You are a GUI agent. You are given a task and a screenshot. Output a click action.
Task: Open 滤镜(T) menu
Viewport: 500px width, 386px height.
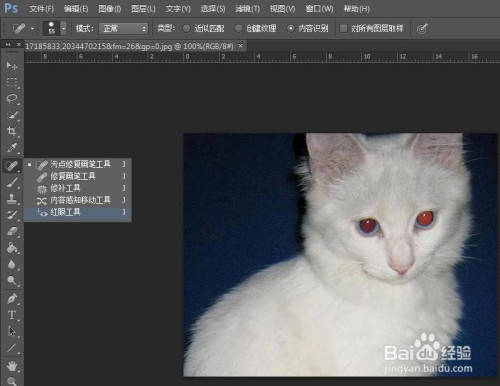coord(247,9)
